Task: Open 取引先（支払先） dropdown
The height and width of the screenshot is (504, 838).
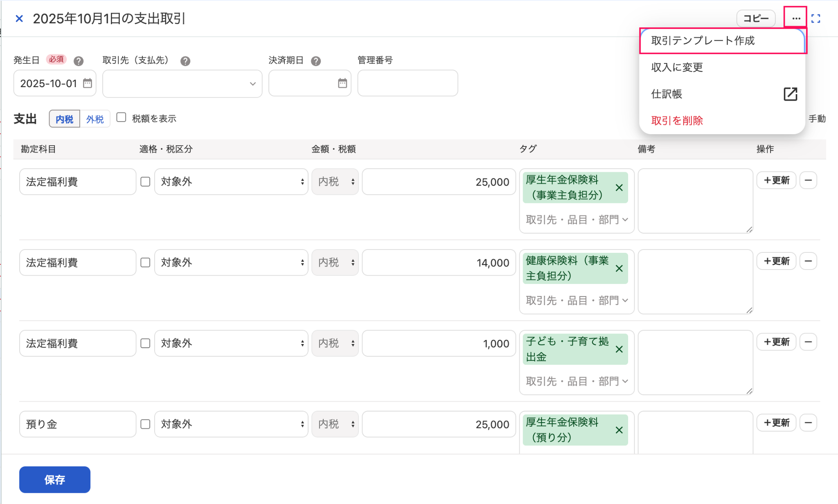Action: 182,83
